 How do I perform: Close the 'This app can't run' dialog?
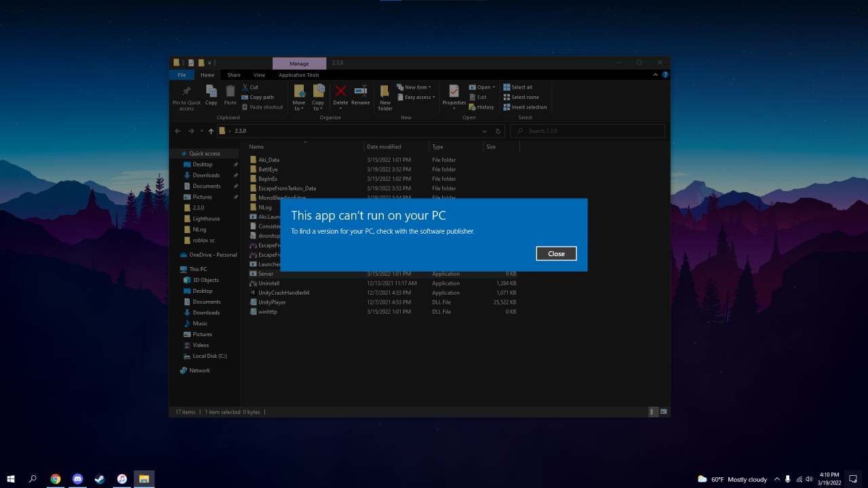click(556, 253)
